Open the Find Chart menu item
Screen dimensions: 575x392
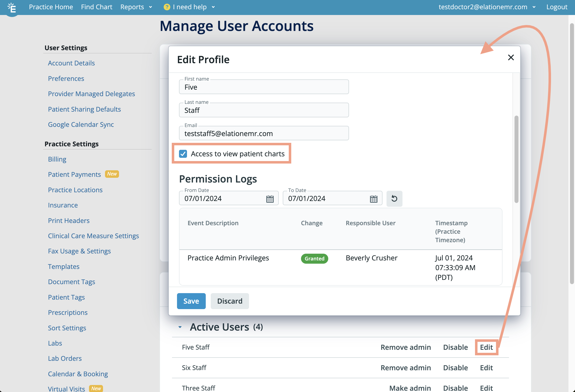(x=96, y=7)
